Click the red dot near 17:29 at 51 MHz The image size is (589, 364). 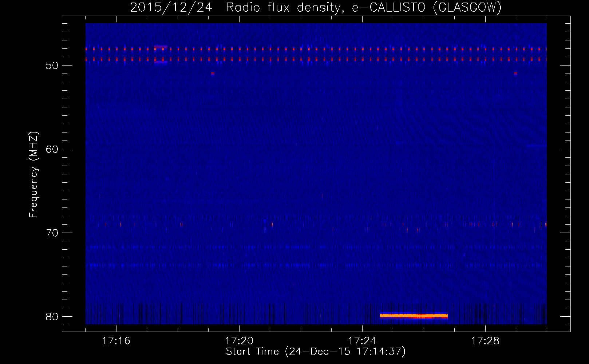[x=515, y=74]
